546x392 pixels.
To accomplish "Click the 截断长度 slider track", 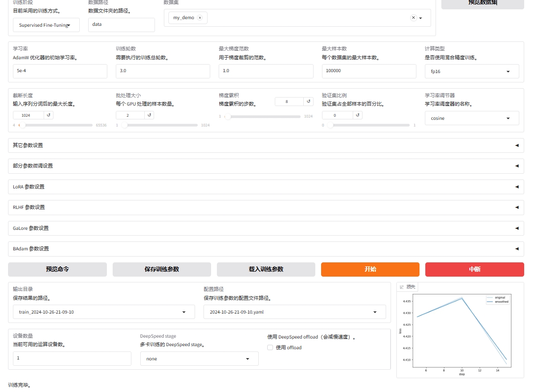I will (58, 125).
